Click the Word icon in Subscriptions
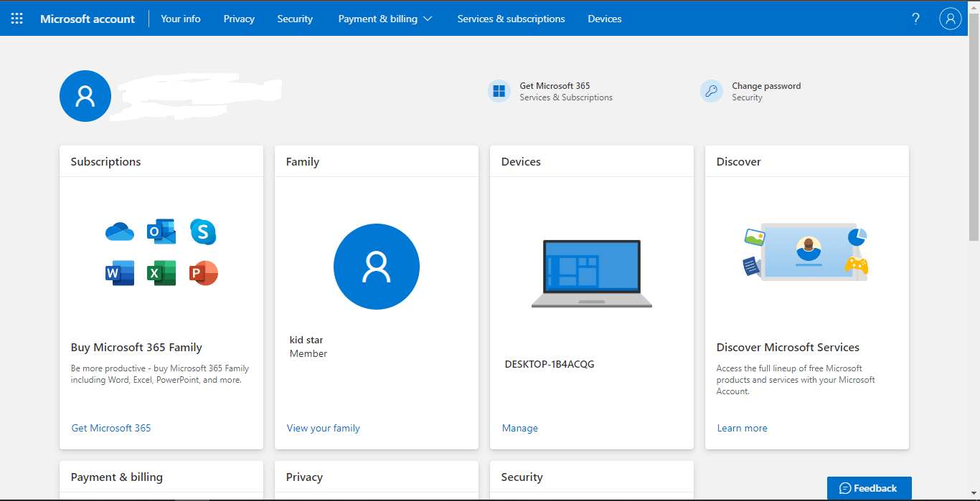Viewport: 980px width, 501px height. coord(120,273)
